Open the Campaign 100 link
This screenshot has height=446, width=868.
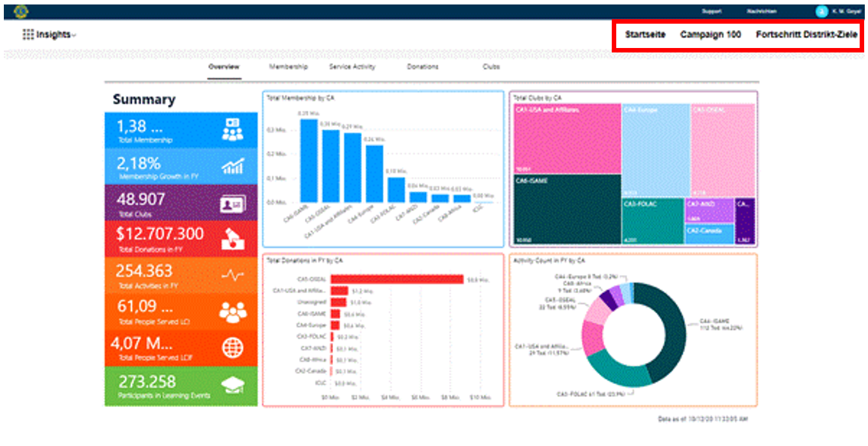click(x=710, y=35)
